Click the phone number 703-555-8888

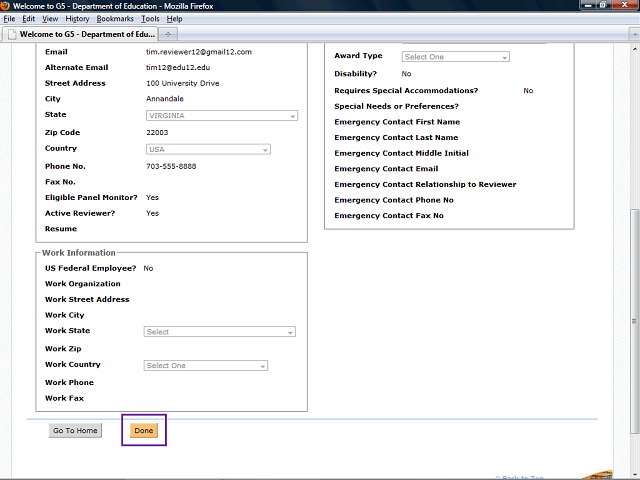171,166
